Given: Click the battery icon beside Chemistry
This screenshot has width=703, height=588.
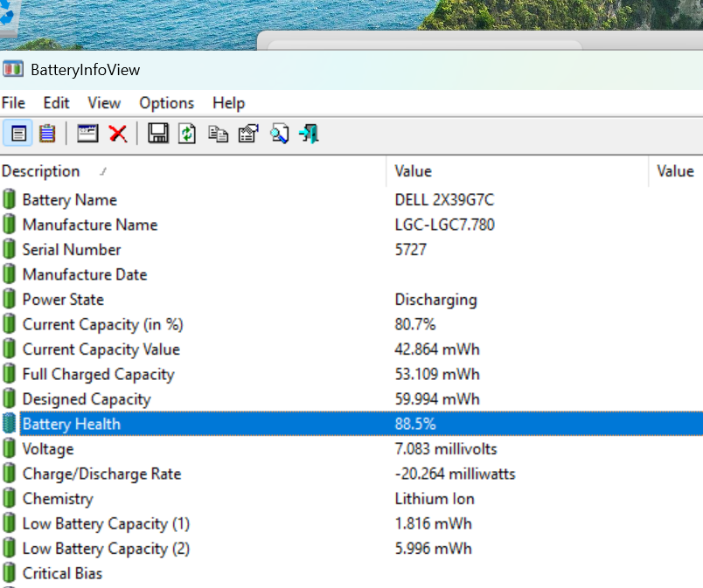Looking at the screenshot, I should (9, 498).
